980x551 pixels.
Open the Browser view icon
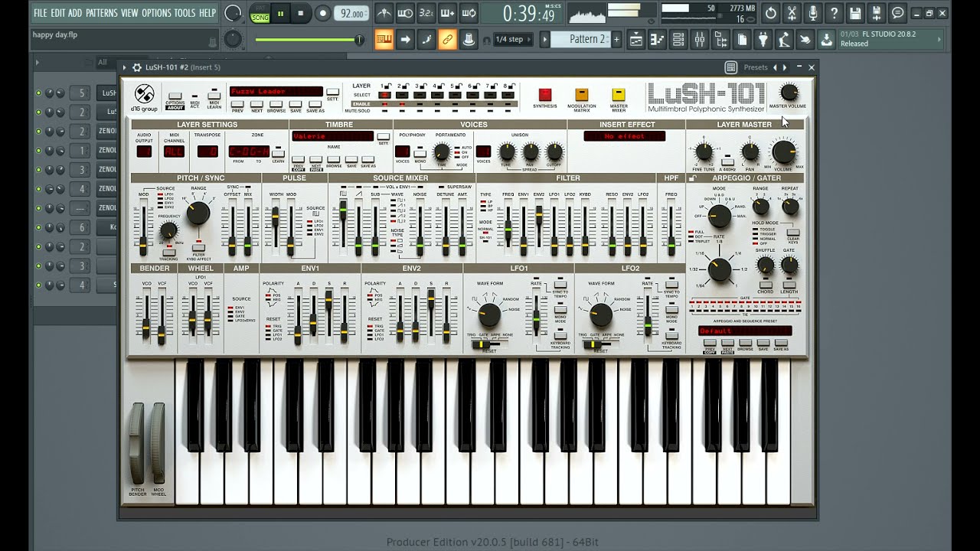721,40
